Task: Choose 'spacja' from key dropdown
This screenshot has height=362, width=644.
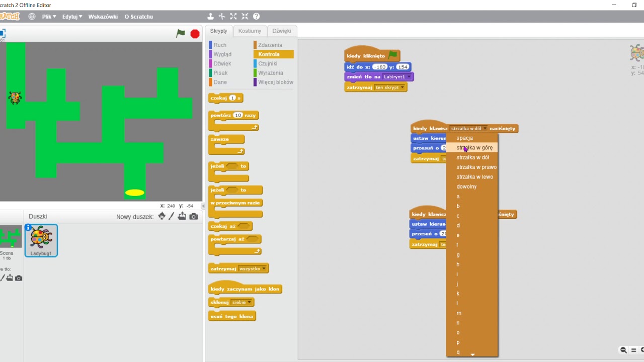Action: (x=472, y=138)
